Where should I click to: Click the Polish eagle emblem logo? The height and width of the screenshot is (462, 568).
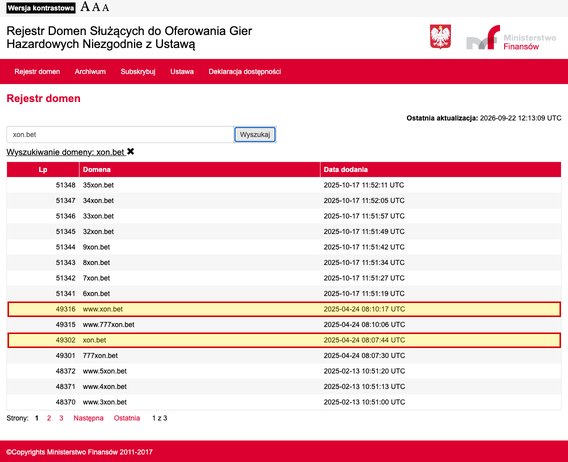pyautogui.click(x=440, y=37)
